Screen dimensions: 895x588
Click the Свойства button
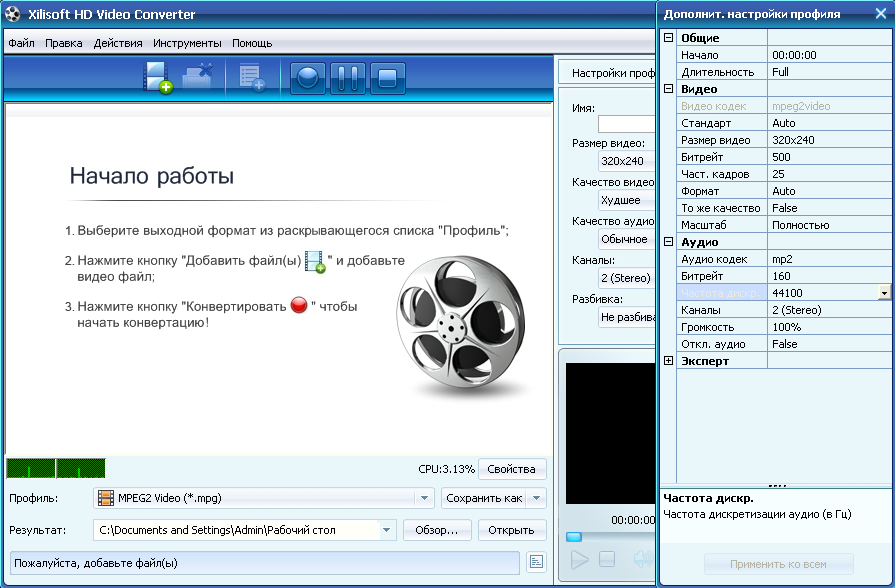(x=512, y=469)
